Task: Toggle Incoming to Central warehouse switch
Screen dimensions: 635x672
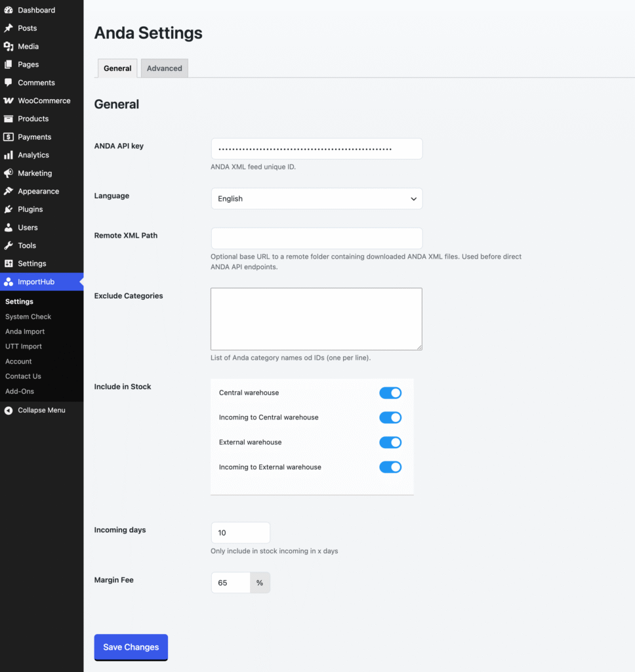Action: click(x=390, y=417)
